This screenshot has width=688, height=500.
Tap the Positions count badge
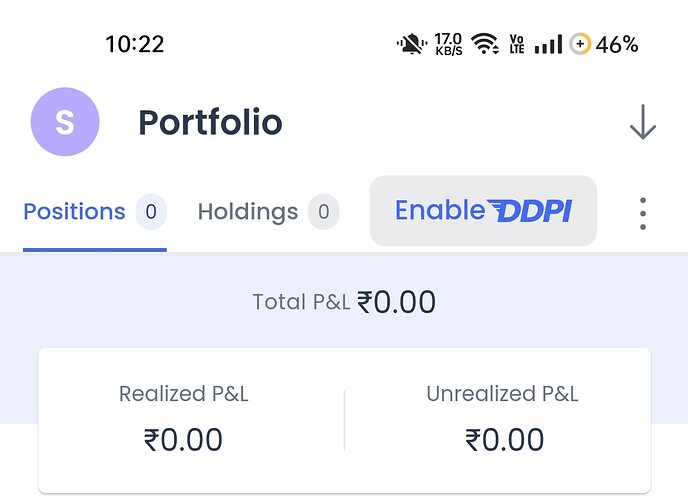click(151, 212)
